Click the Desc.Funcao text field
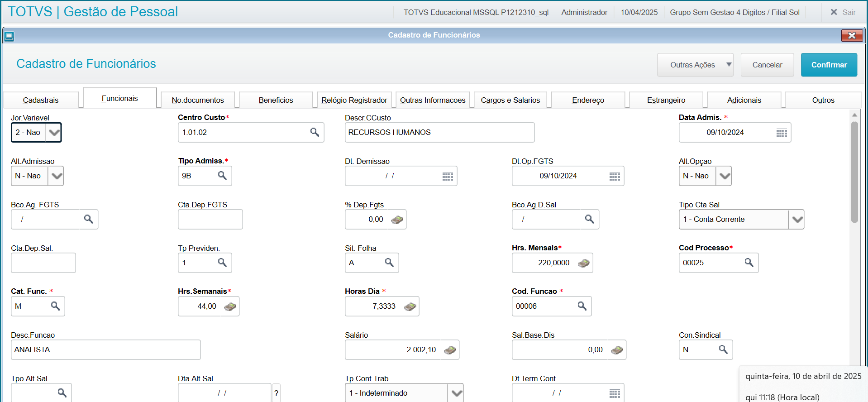This screenshot has height=402, width=868. click(x=105, y=350)
